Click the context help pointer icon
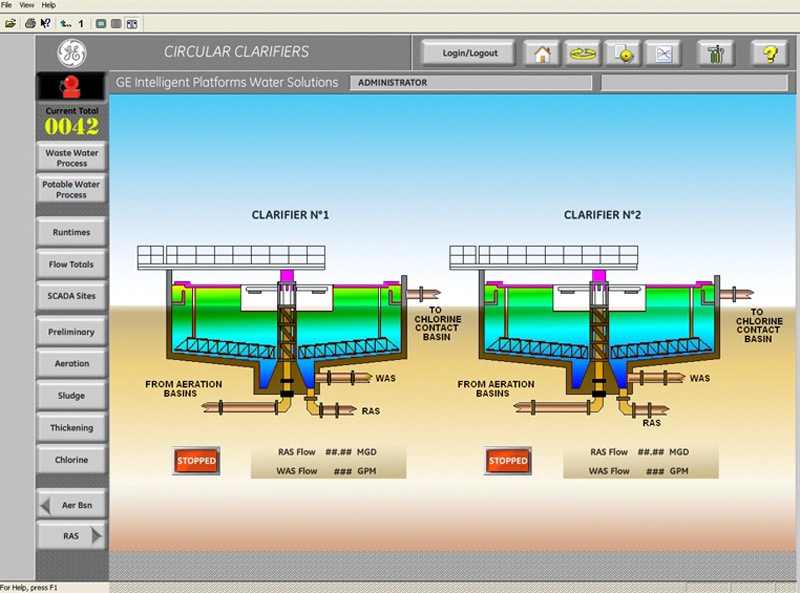This screenshot has height=593, width=800. point(46,22)
